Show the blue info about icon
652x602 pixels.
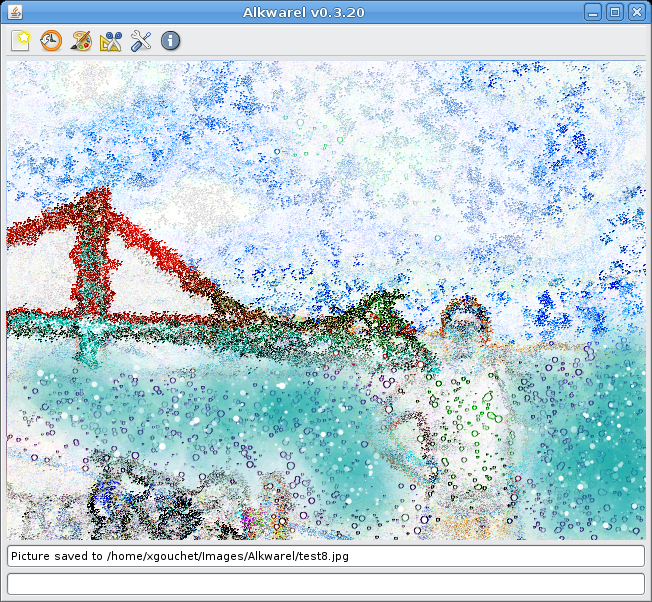point(171,41)
